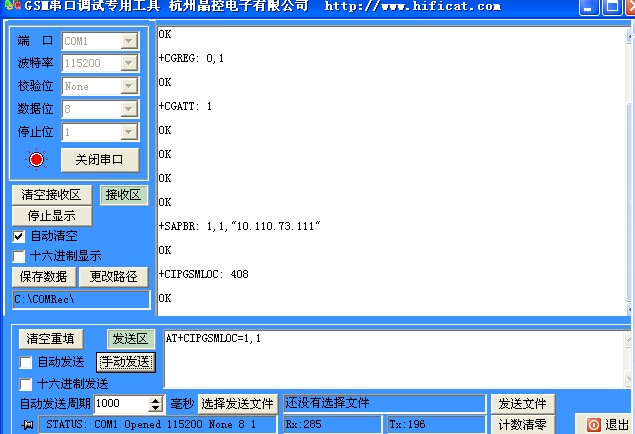This screenshot has width=635, height=434.
Task: Click the Tx:196 counter
Action: 436,424
